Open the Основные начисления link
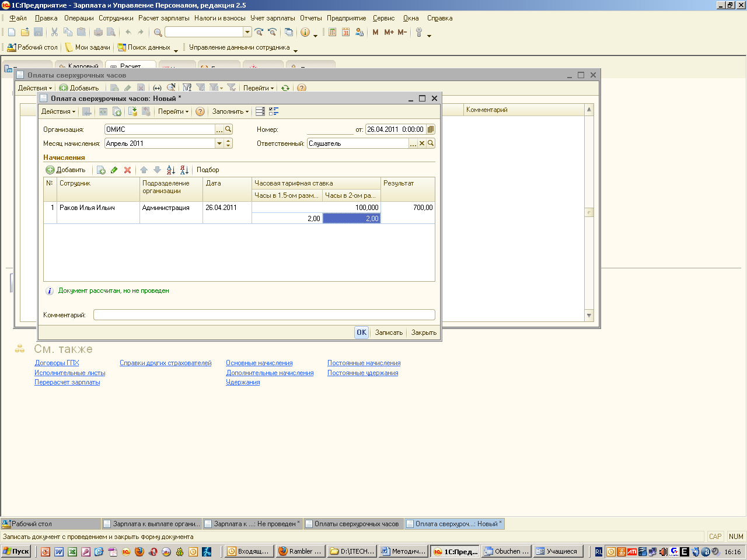Screen dimensions: 747x560 pyautogui.click(x=259, y=363)
